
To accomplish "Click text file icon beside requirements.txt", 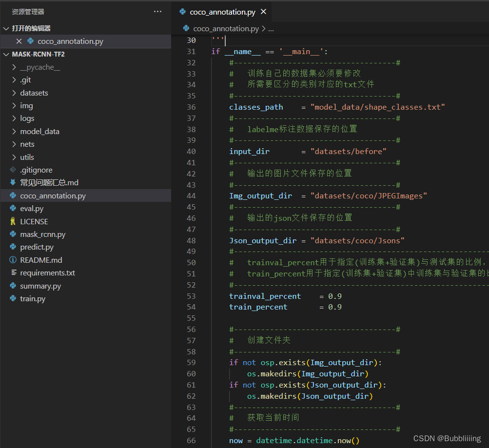I will [x=14, y=273].
